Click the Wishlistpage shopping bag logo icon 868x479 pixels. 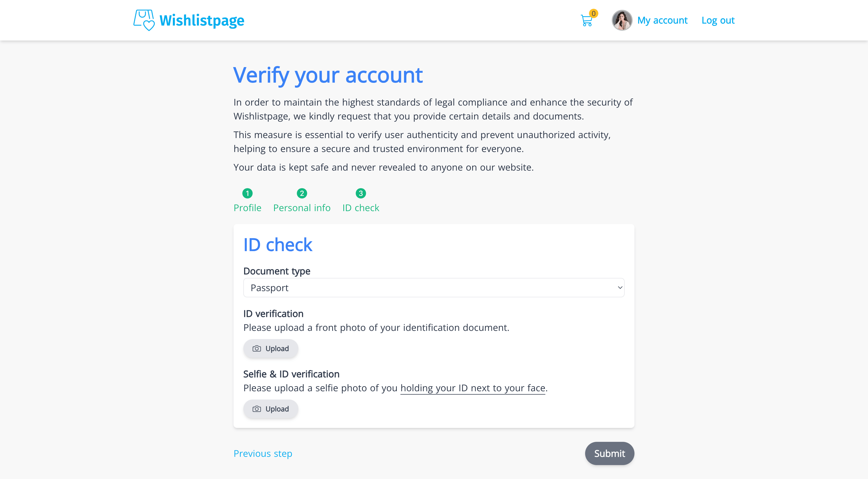(x=144, y=20)
